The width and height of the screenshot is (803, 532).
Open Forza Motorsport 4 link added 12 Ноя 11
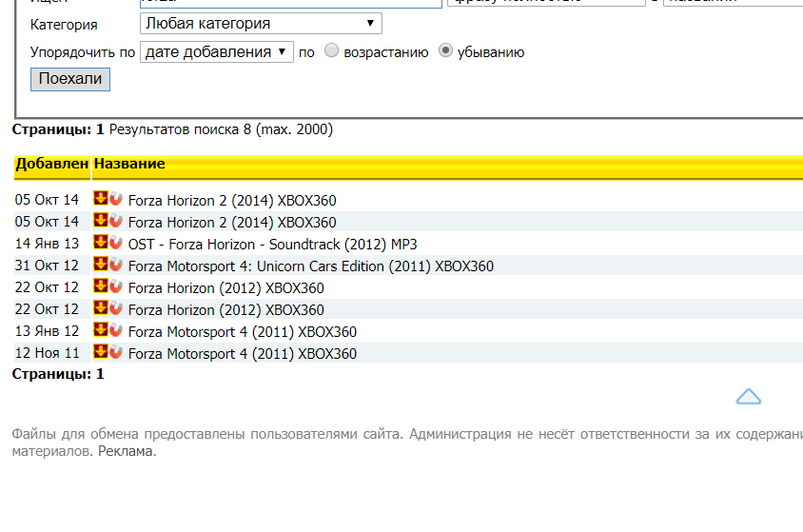tap(243, 354)
